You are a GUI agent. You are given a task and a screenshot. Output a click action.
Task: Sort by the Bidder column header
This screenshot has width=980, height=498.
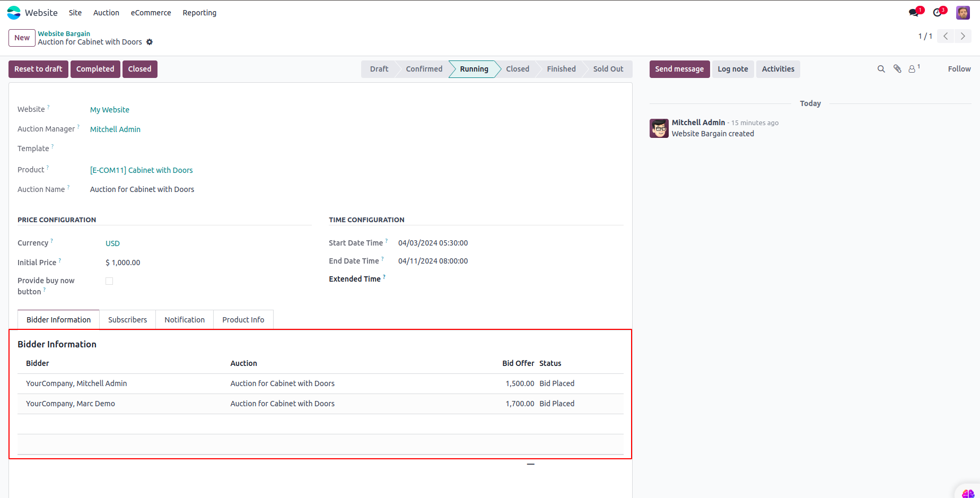[38, 363]
